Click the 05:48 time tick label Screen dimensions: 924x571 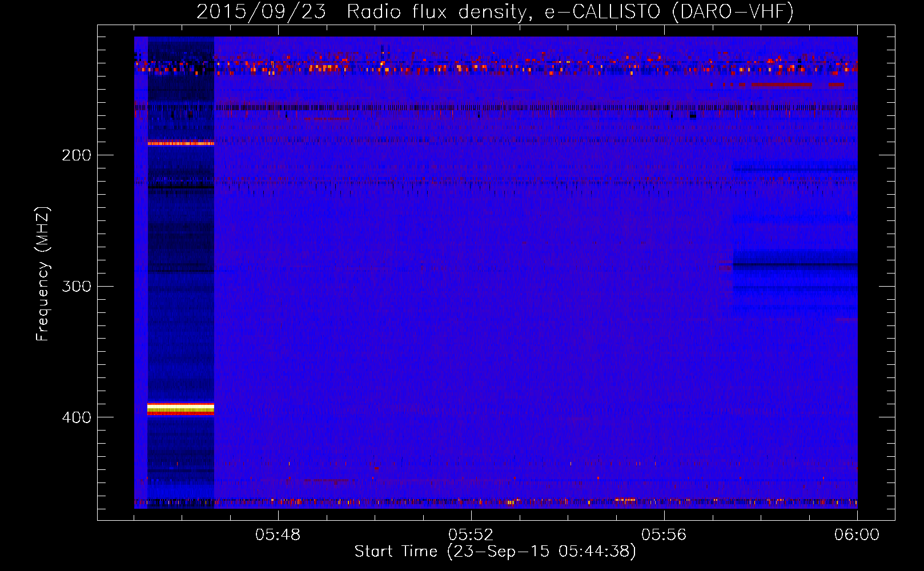278,535
